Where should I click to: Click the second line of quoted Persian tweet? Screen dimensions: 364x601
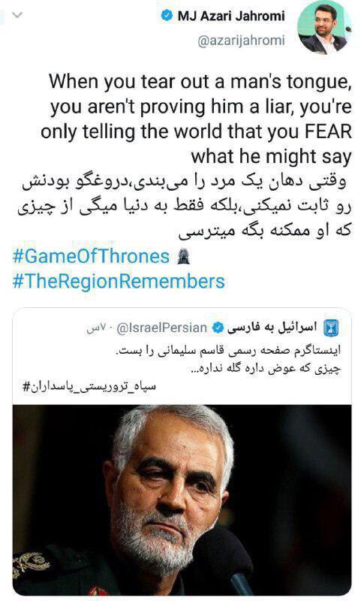[x=266, y=369]
